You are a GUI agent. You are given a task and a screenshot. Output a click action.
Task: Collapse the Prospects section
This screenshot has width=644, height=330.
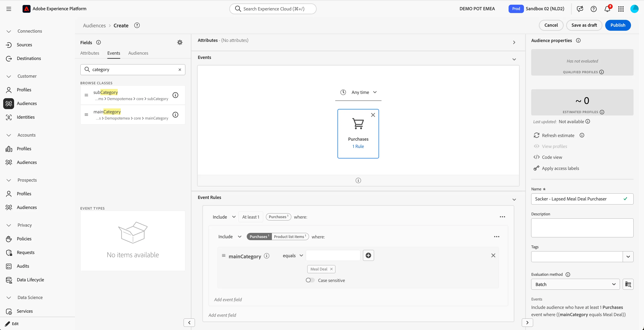[x=9, y=180]
